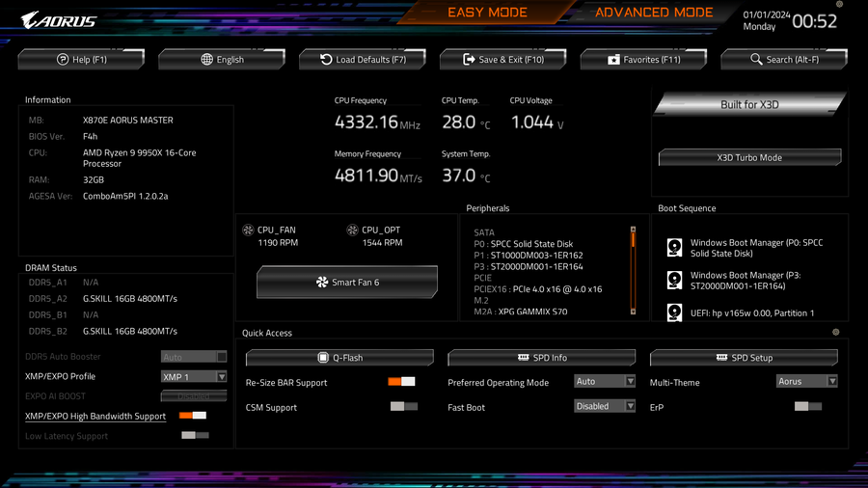The width and height of the screenshot is (868, 488).
Task: Open the Fast Boot dropdown
Action: pos(605,406)
